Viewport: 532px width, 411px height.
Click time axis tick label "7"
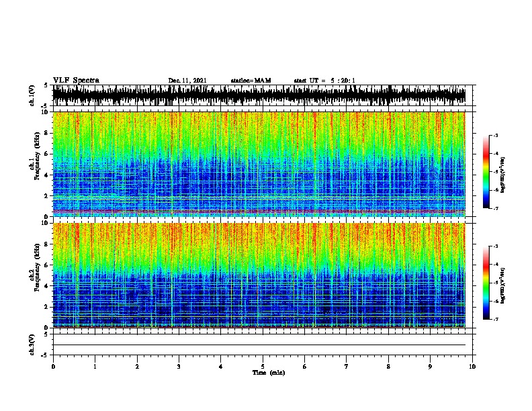coord(347,367)
